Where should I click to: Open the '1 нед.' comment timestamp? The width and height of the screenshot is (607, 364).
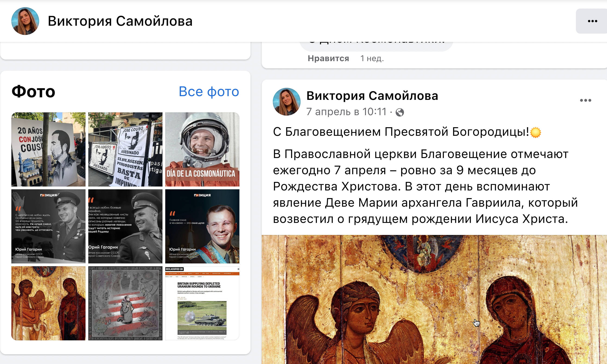click(x=372, y=58)
